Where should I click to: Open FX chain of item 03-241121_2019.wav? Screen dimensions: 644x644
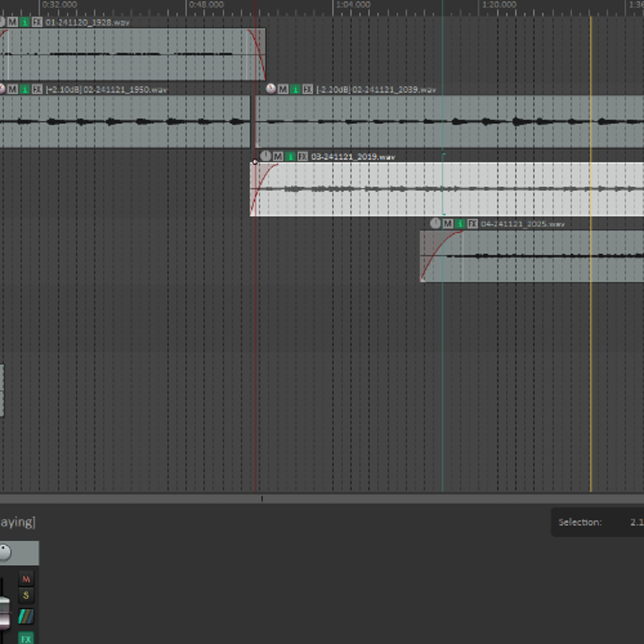pos(303,156)
